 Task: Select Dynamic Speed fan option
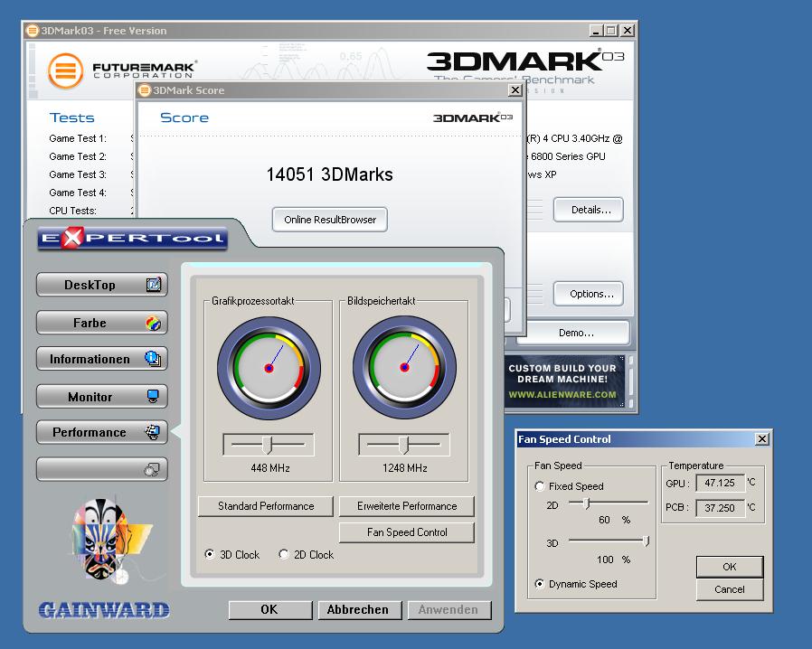click(x=540, y=584)
